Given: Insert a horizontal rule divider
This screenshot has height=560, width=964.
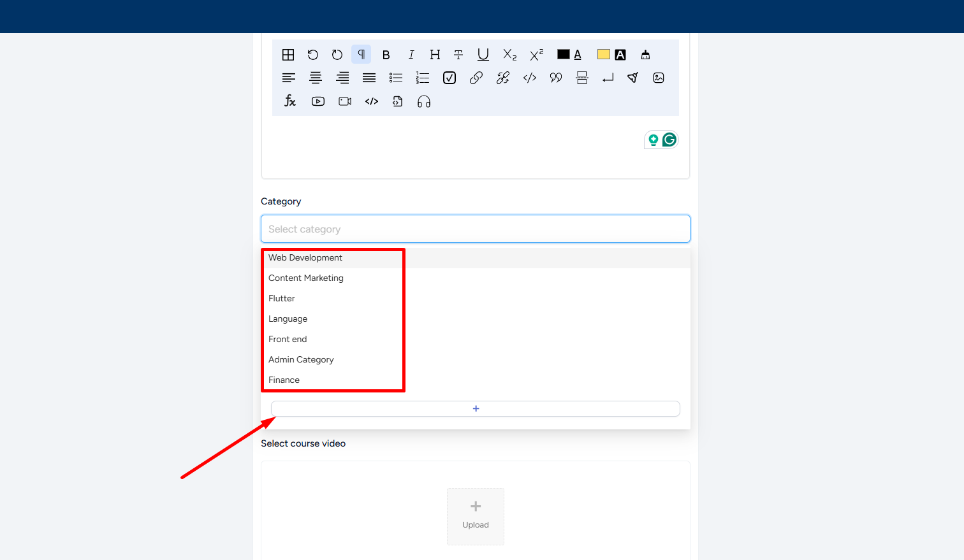Looking at the screenshot, I should pos(582,78).
